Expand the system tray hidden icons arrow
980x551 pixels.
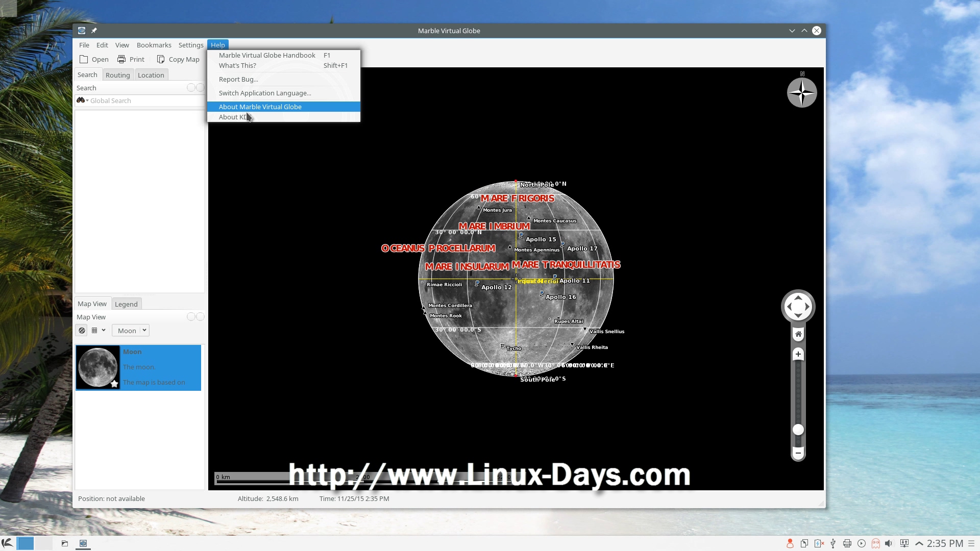pos(919,543)
